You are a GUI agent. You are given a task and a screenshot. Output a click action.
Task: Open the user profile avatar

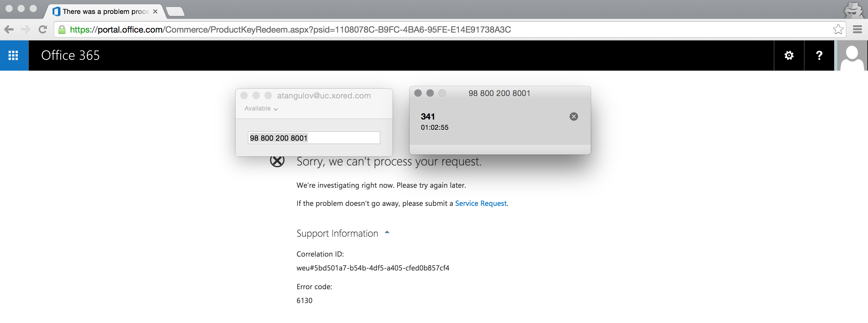(x=851, y=55)
